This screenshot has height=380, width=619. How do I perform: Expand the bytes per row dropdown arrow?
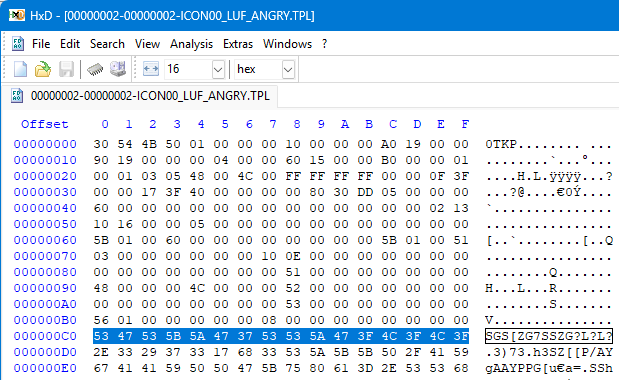click(x=218, y=70)
